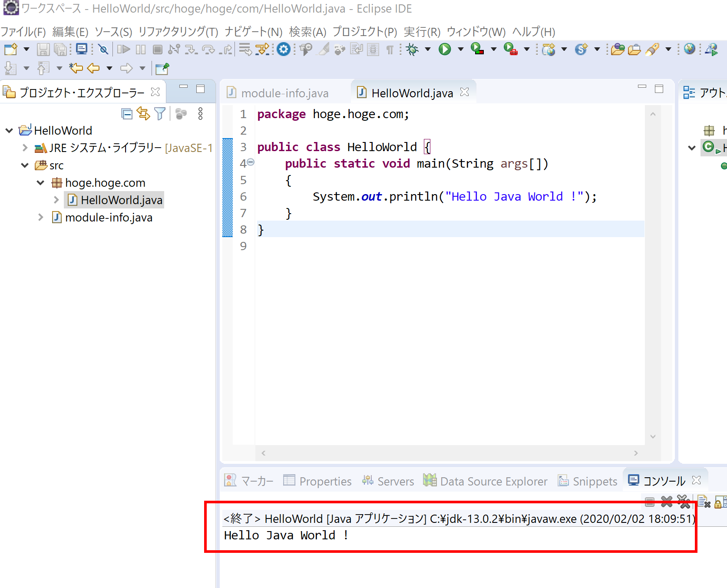Click Run External Tools toolbox icon

pyautogui.click(x=511, y=49)
